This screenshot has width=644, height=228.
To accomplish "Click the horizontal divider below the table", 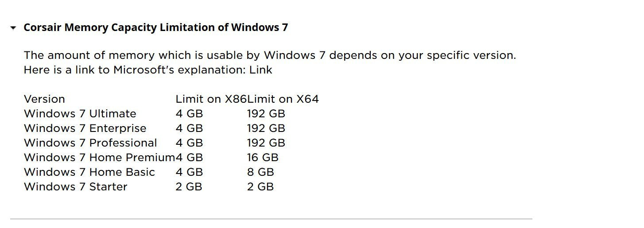I will pos(271,219).
